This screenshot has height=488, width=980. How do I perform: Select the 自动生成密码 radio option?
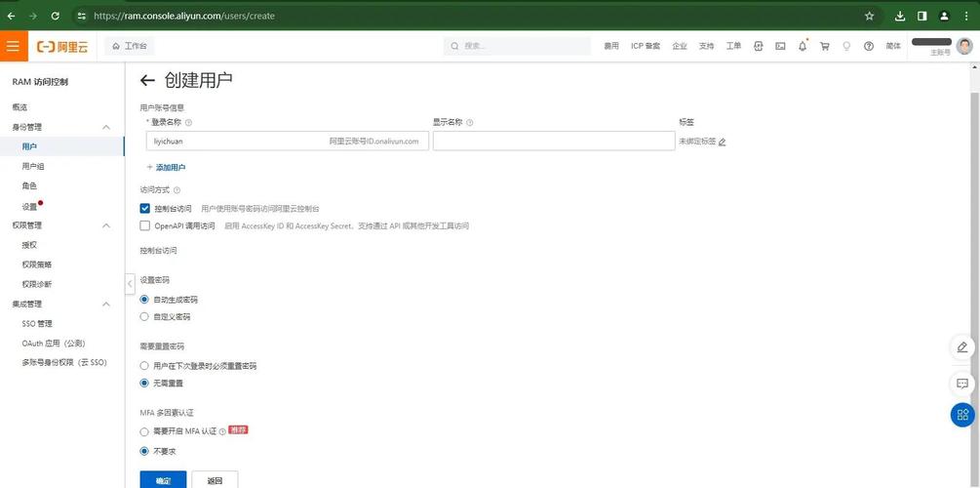(145, 300)
